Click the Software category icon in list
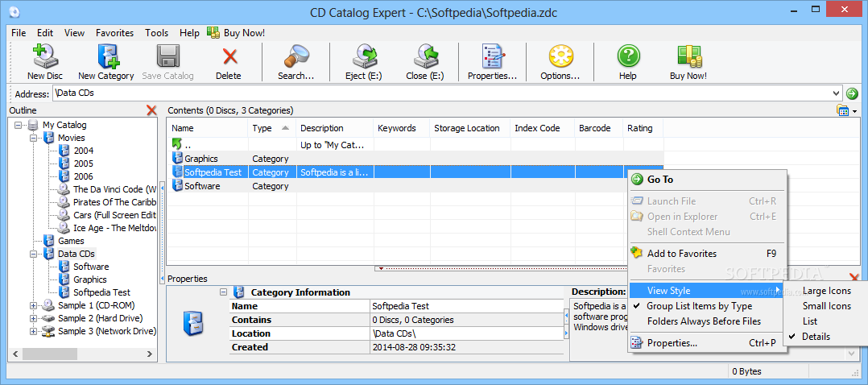The width and height of the screenshot is (868, 385). point(178,186)
